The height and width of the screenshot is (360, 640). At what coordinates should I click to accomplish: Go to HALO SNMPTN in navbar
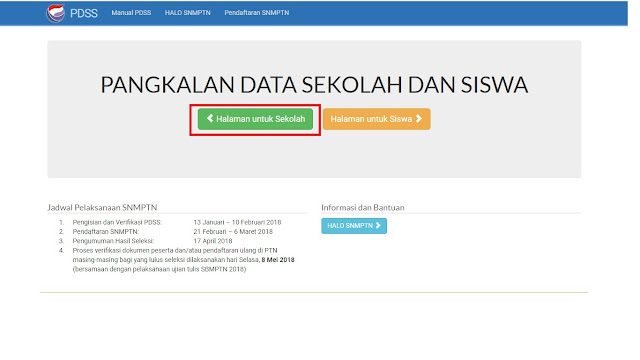click(x=188, y=13)
